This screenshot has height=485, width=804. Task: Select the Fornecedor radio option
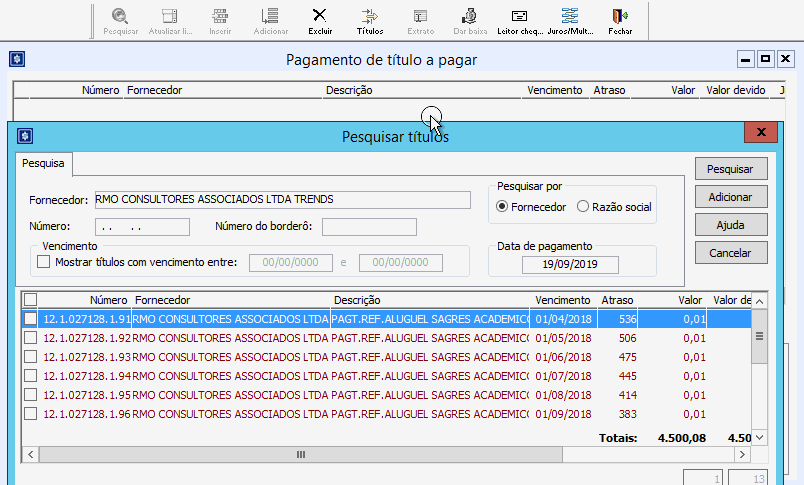(503, 207)
